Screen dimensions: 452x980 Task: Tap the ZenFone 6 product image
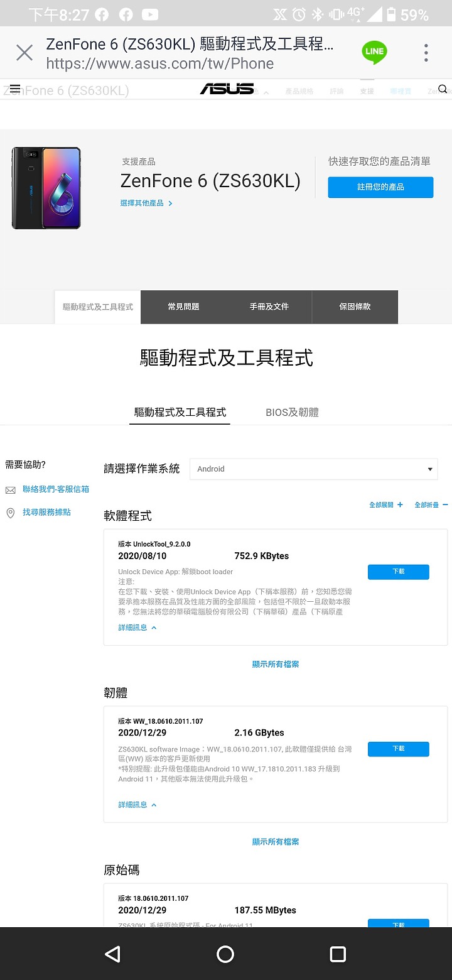(46, 188)
